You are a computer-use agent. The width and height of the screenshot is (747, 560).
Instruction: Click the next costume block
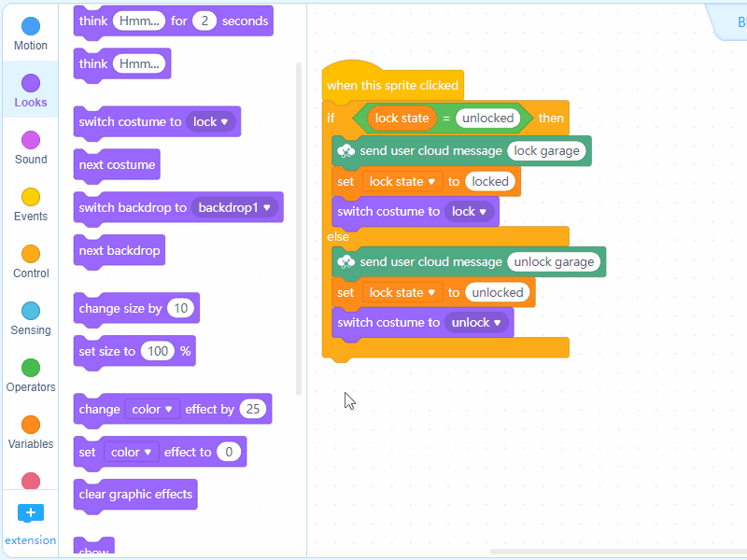pyautogui.click(x=117, y=165)
